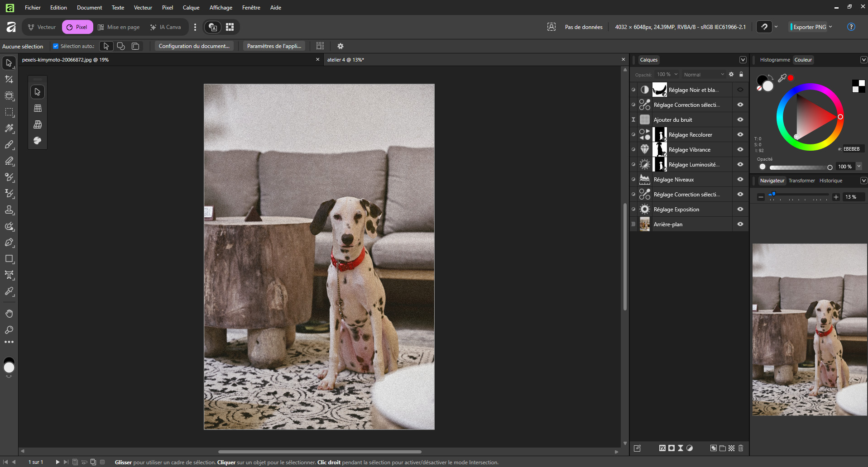Select the Rectangle shape tool
This screenshot has height=467, width=868.
(x=9, y=259)
